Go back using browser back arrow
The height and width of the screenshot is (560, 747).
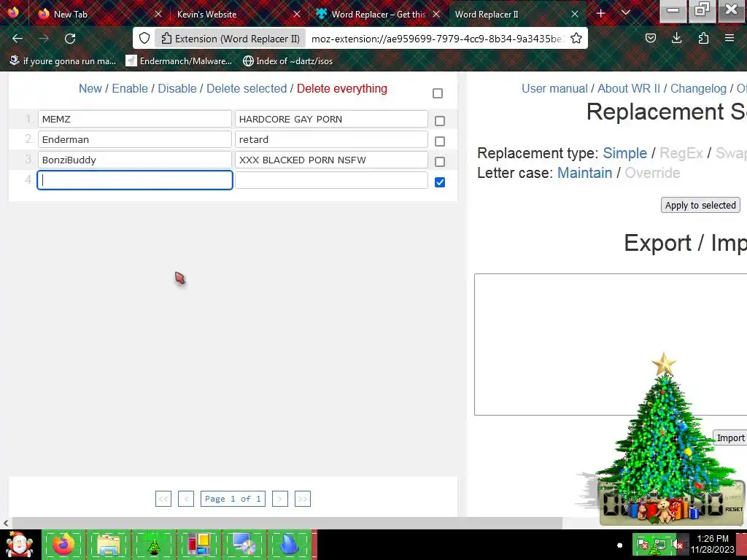click(18, 39)
